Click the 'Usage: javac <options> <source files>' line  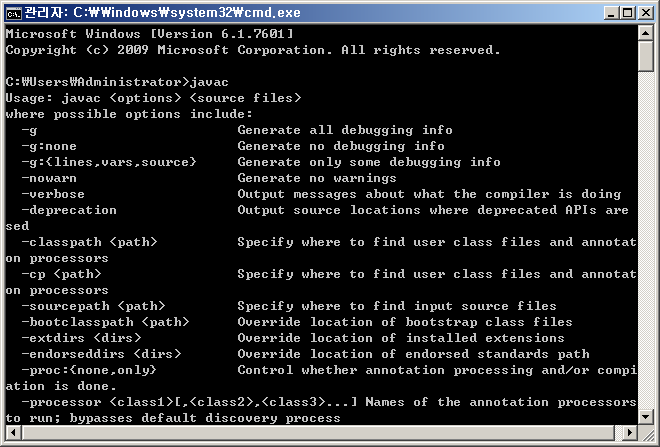pos(154,98)
